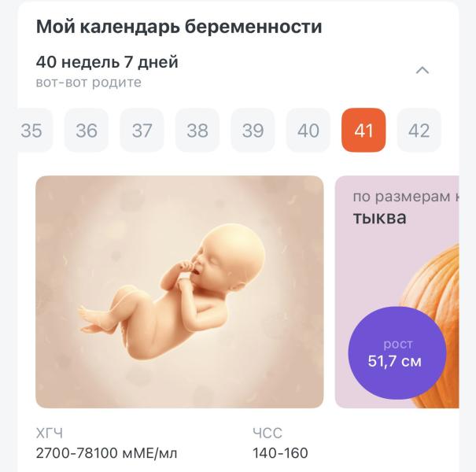Select week 39 chip
476x472 pixels.
coord(253,130)
